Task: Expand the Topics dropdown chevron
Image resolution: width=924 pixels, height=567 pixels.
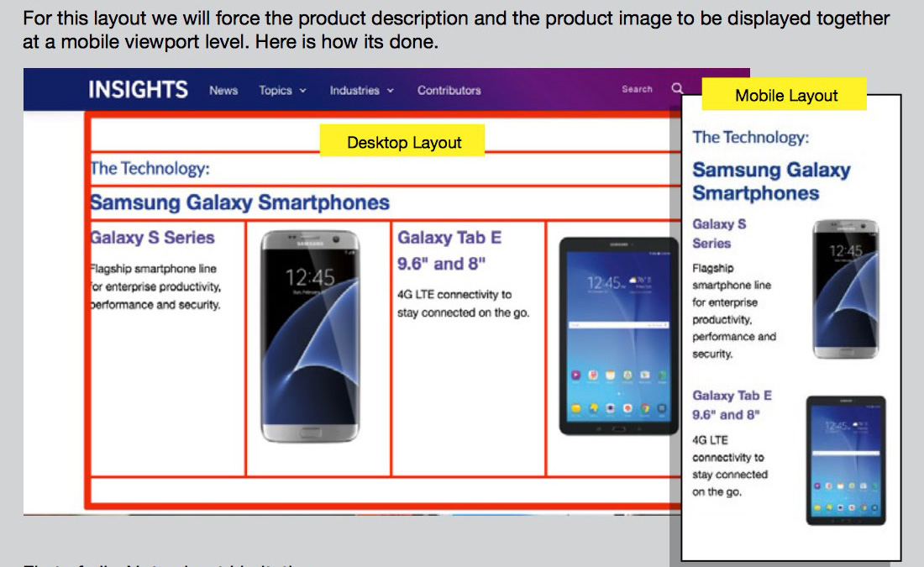Action: (x=303, y=91)
